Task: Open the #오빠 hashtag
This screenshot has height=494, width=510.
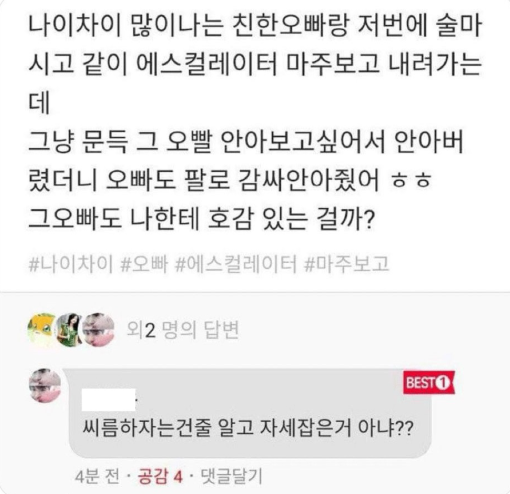Action: click(x=144, y=264)
